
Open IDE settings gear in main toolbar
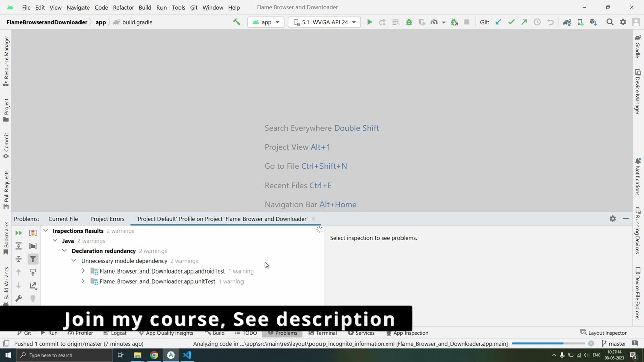pyautogui.click(x=623, y=22)
